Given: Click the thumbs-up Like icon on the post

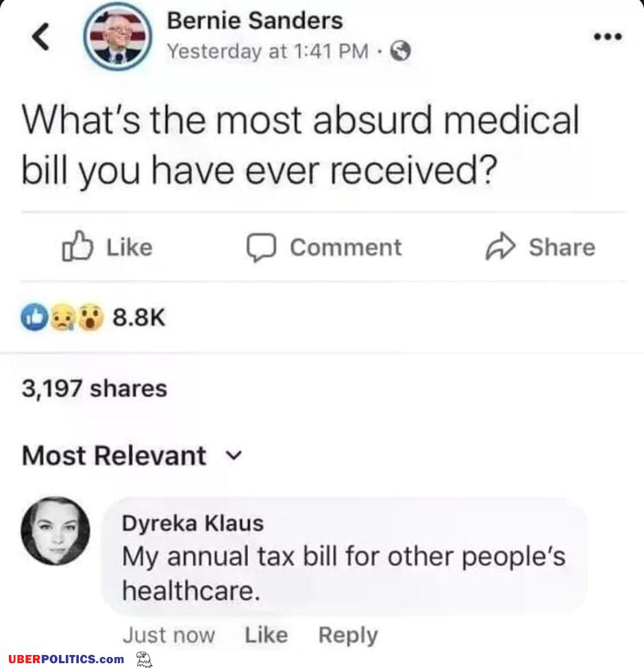Looking at the screenshot, I should [x=76, y=247].
